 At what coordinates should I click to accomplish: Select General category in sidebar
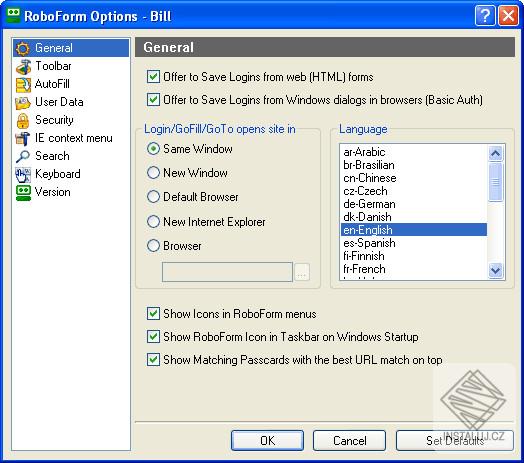click(x=71, y=48)
